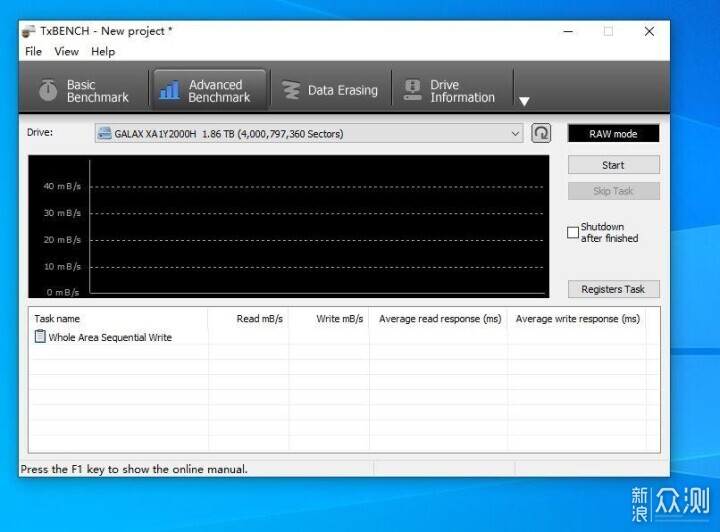Open the View menu
Viewport: 720px width, 532px height.
(x=67, y=51)
